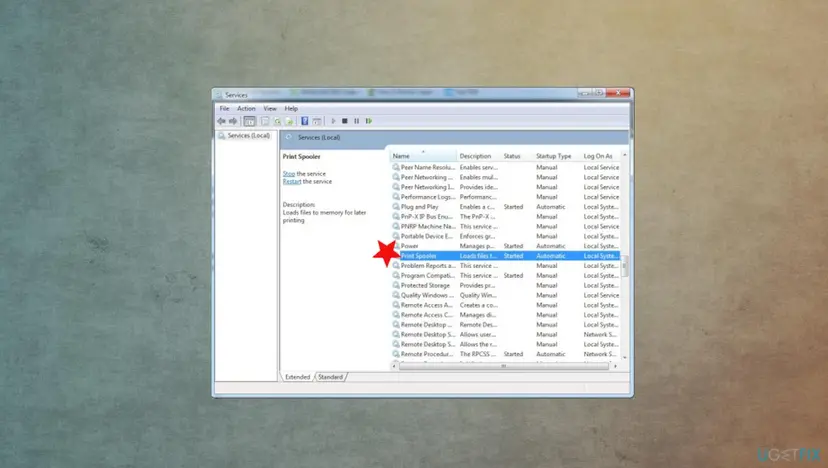
Task: Open Help via the blue question-mark icon
Action: 305,121
